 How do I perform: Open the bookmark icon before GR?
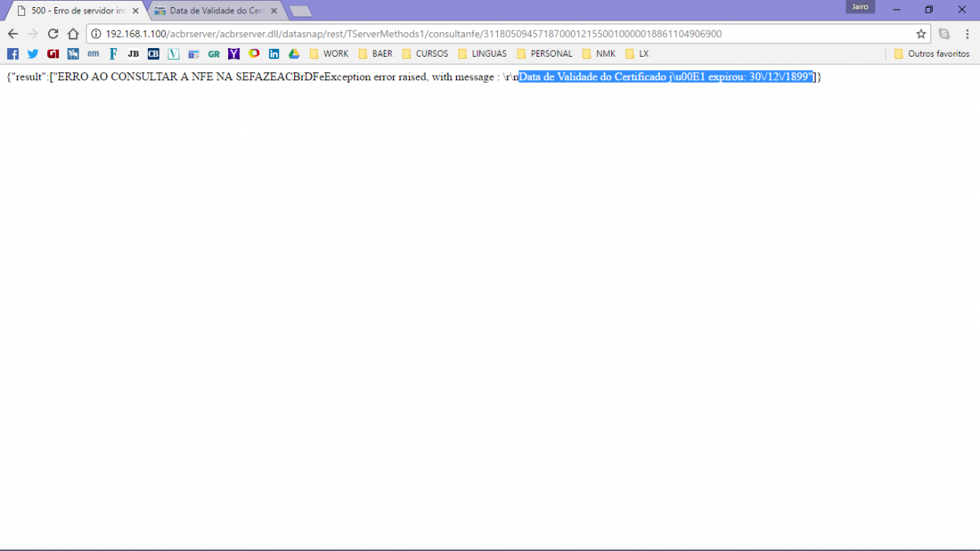click(193, 54)
